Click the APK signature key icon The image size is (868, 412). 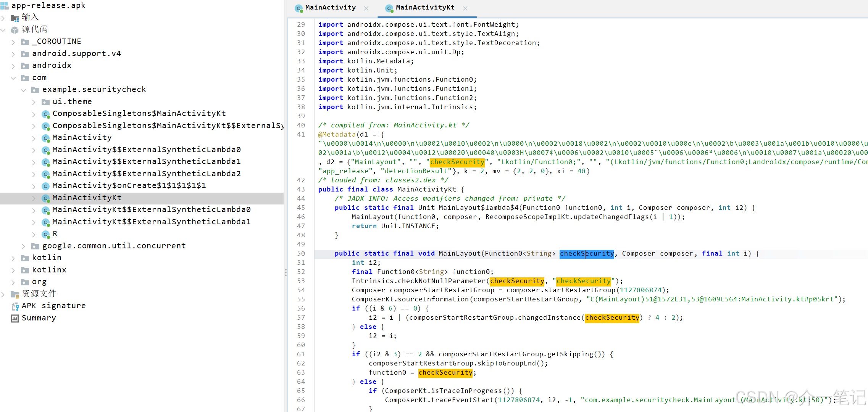click(15, 306)
